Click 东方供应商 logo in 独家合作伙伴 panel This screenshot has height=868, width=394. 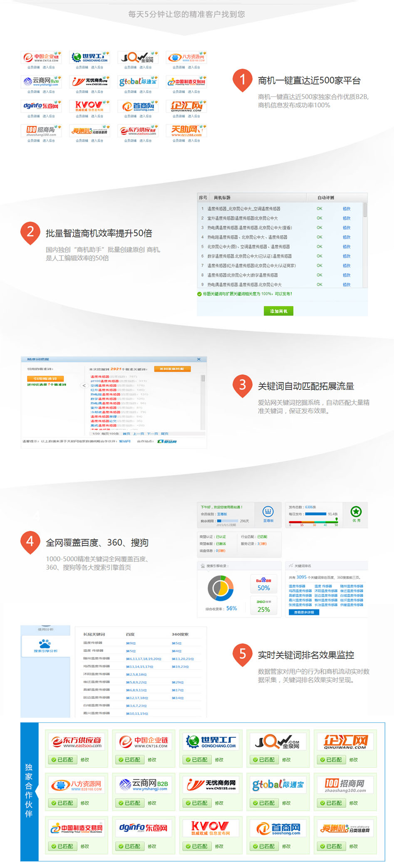point(77,742)
